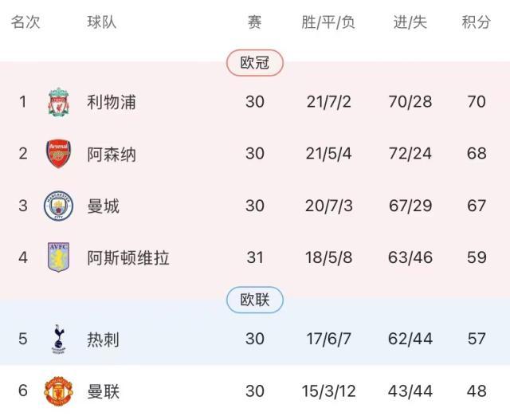Image resolution: width=510 pixels, height=420 pixels.
Task: Open team page for 曼城
Action: (104, 206)
